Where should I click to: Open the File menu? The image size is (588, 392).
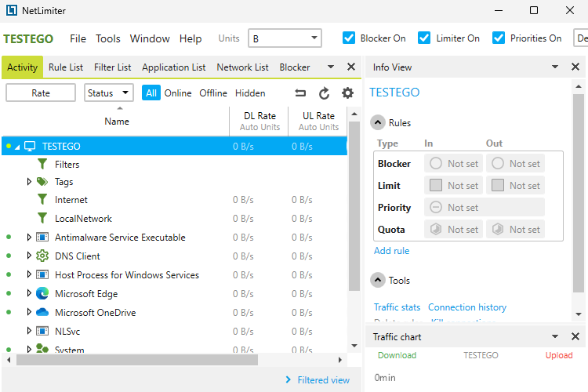78,38
